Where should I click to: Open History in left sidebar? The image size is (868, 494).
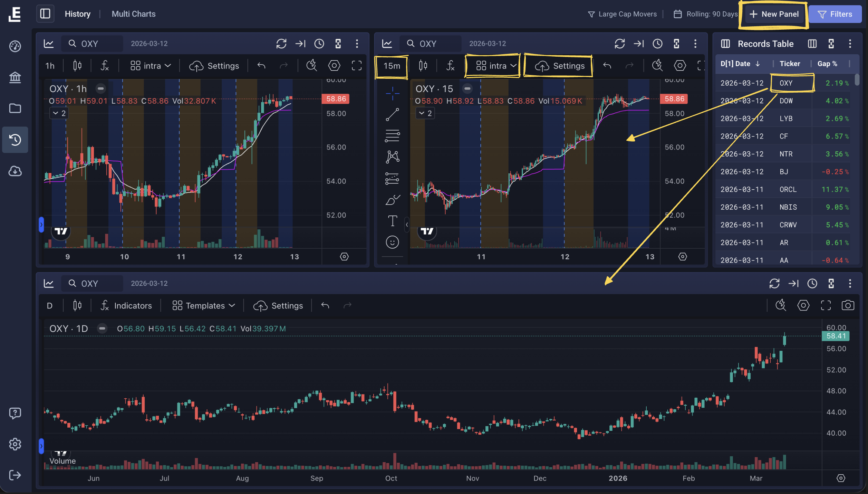click(15, 140)
